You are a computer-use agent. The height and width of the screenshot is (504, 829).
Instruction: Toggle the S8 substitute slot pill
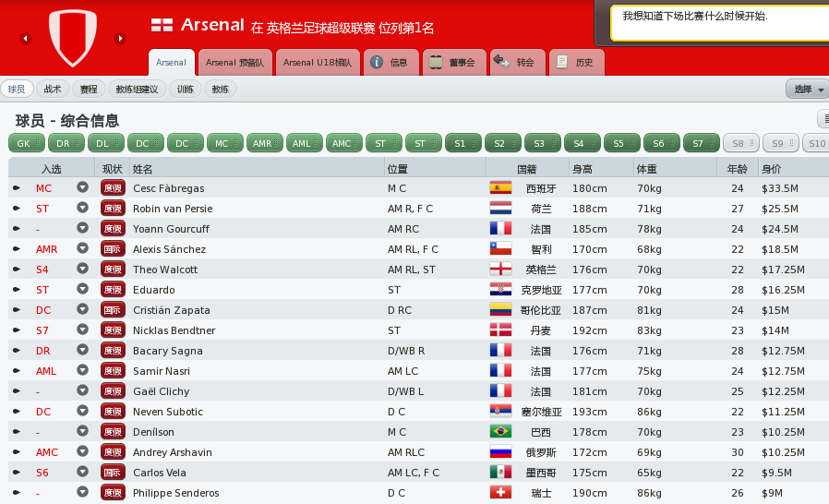tap(741, 143)
